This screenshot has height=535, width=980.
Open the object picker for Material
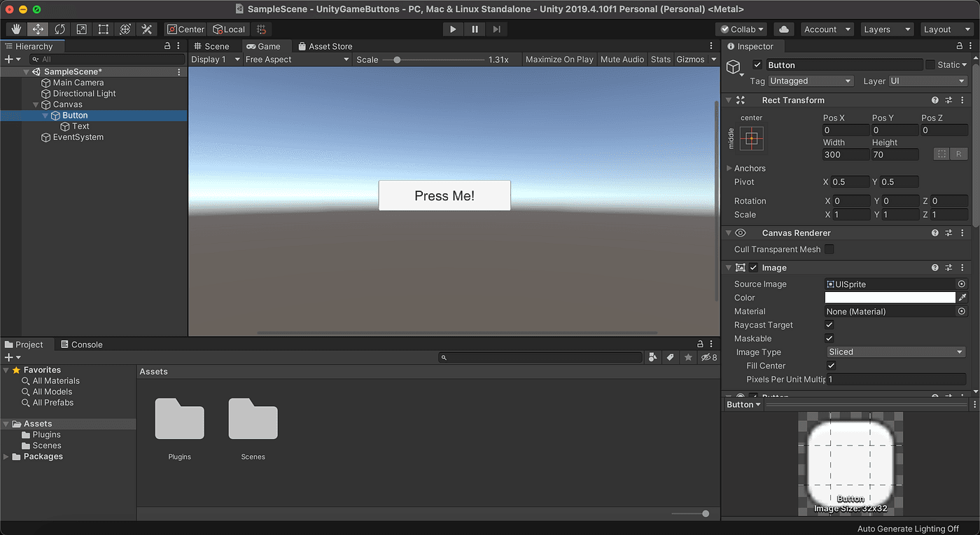pyautogui.click(x=962, y=312)
